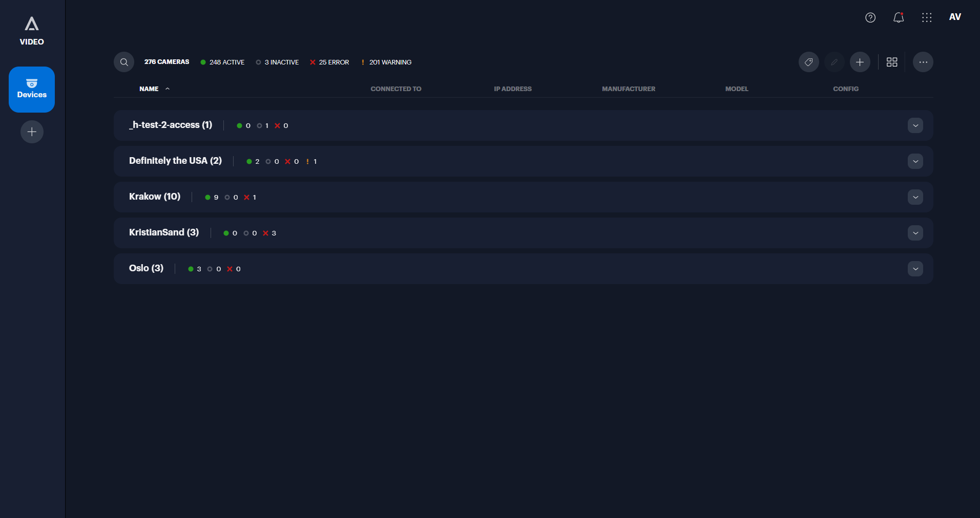
Task: Toggle NAME sort direction arrow
Action: tap(168, 89)
